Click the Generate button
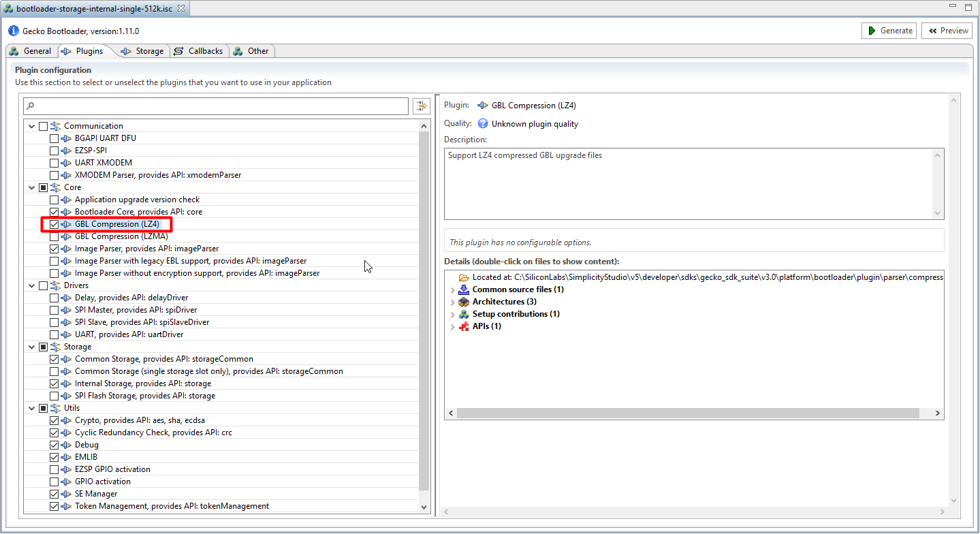This screenshot has height=534, width=980. tap(889, 31)
